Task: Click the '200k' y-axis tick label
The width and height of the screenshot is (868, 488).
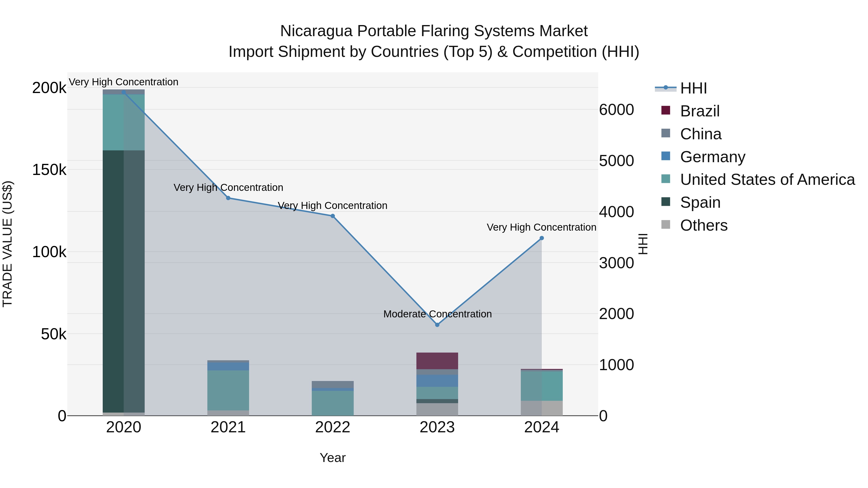Action: pos(49,88)
